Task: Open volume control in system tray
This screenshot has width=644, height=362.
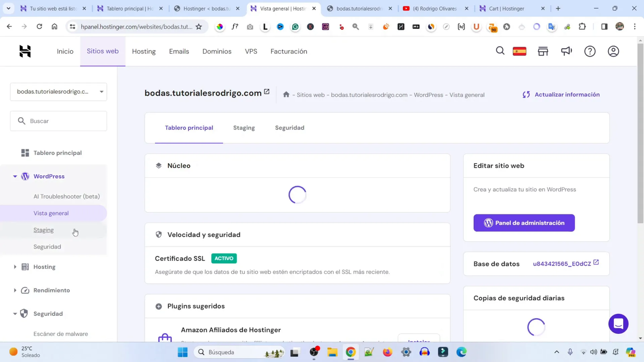Action: [593, 352]
